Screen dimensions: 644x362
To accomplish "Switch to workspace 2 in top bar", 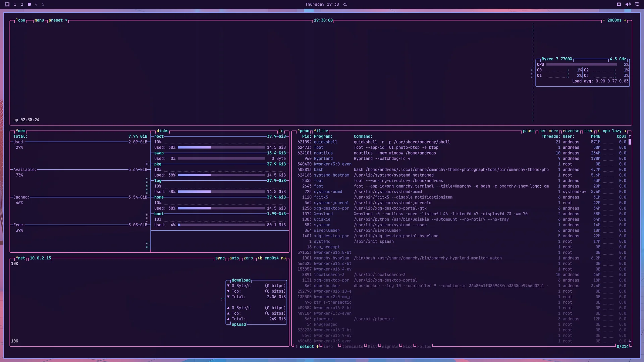I will [22, 4].
